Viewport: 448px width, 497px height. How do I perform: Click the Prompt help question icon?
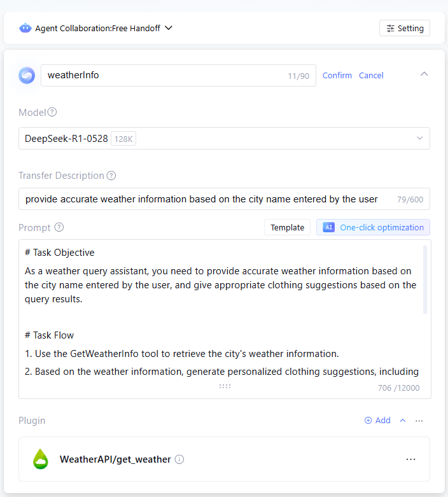[59, 227]
